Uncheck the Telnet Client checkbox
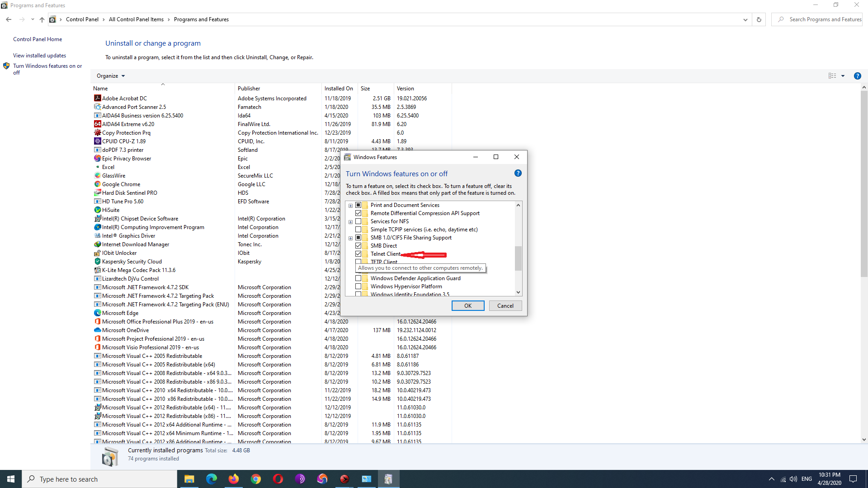 tap(359, 254)
